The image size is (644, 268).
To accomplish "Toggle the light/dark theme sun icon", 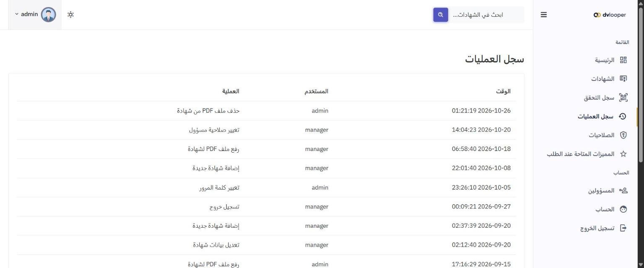I will coord(70,15).
